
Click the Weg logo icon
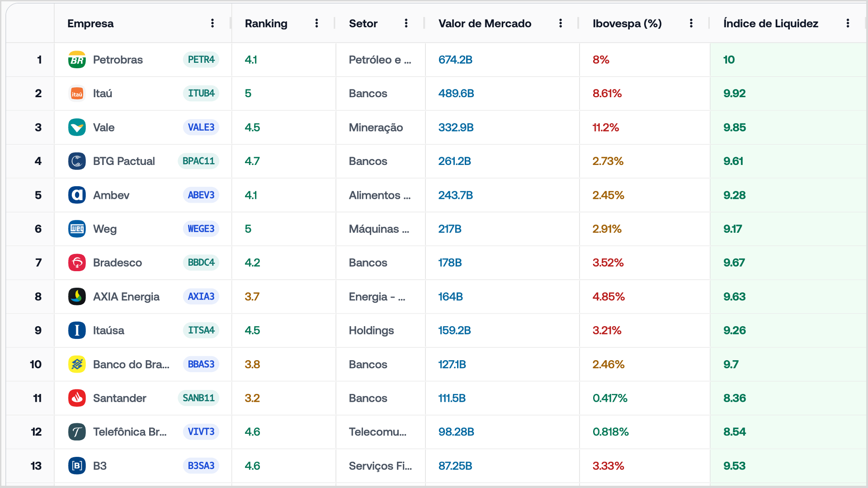(77, 229)
